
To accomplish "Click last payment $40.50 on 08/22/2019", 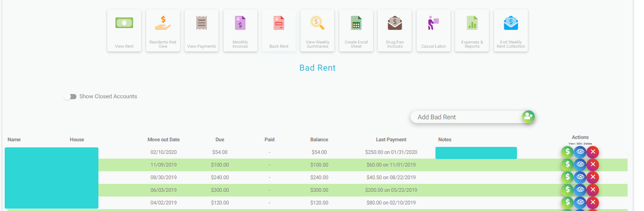I will (x=391, y=177).
